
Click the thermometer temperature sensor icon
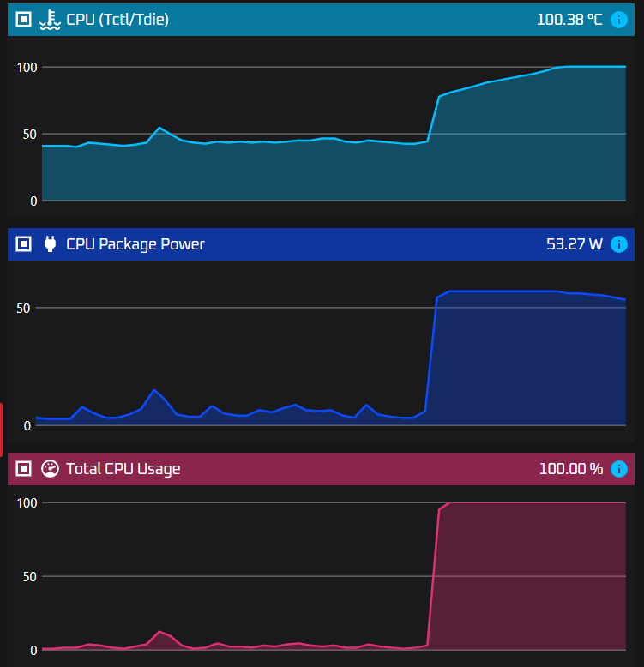click(51, 19)
